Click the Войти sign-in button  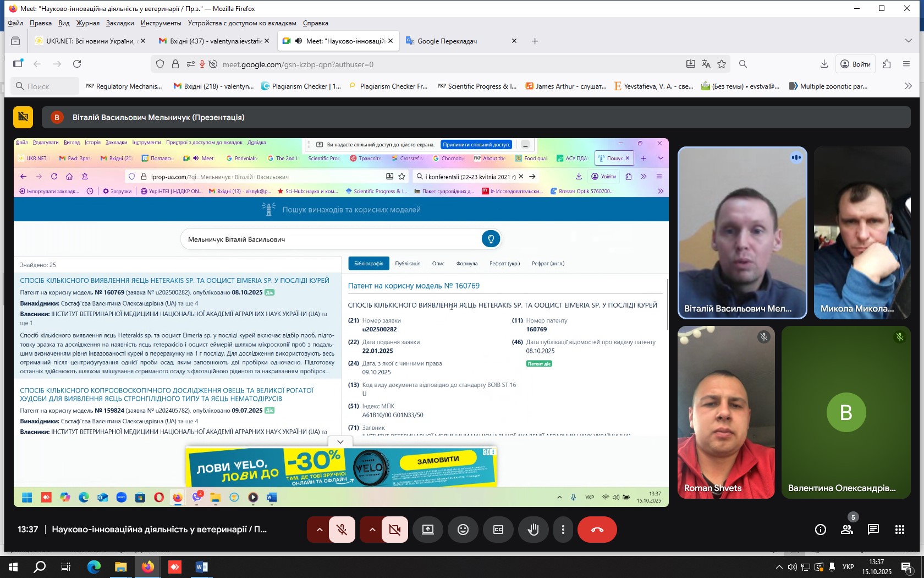tap(855, 64)
